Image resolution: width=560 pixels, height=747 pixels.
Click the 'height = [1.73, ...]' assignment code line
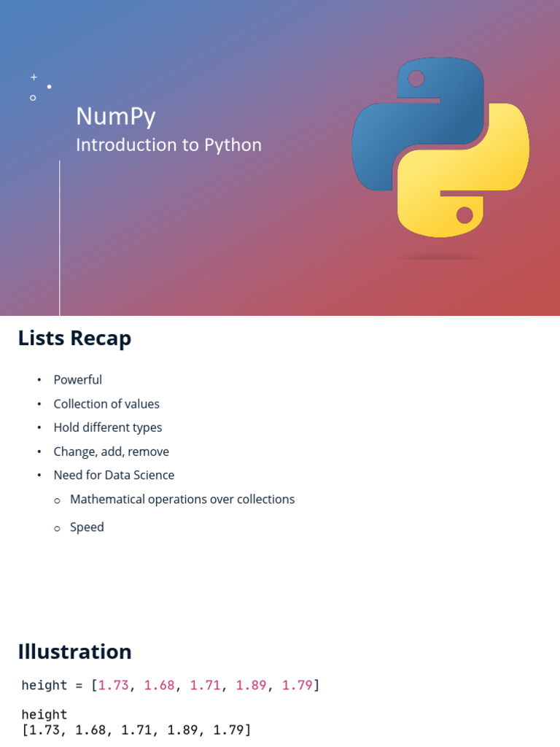[x=171, y=686]
